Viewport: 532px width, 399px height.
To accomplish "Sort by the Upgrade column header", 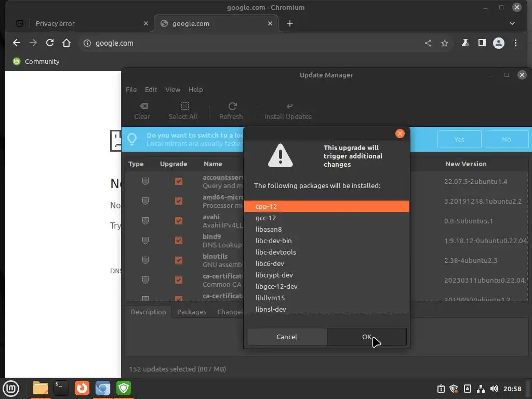I will [x=174, y=164].
